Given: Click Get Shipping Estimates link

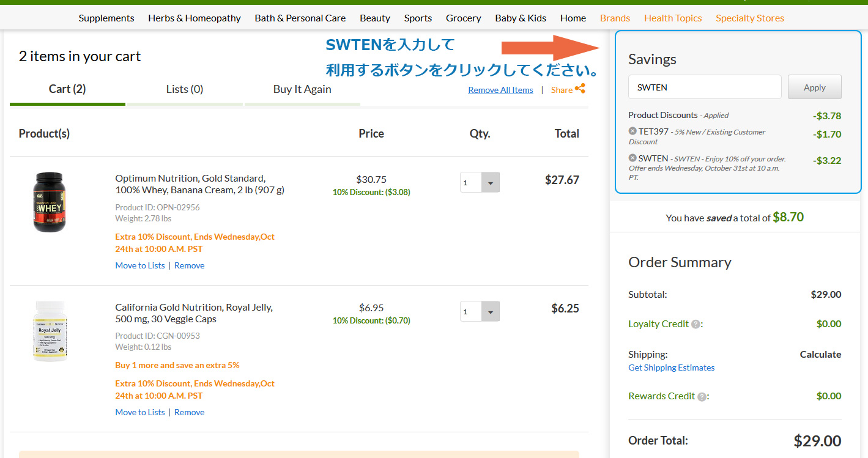Looking at the screenshot, I should pos(671,368).
